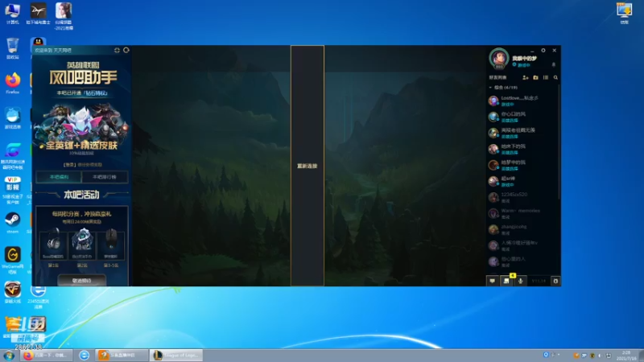
Task: Open the 2345 browser desktop icon
Action: click(38, 296)
